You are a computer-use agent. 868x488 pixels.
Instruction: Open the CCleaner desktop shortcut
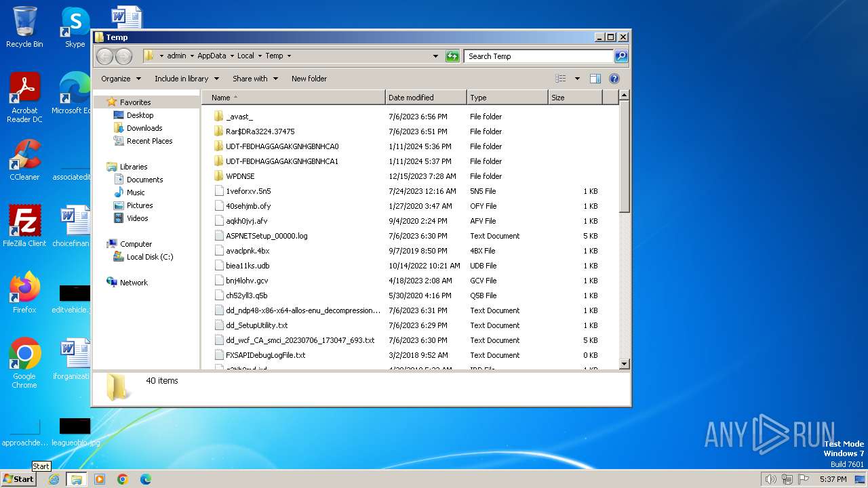point(24,160)
